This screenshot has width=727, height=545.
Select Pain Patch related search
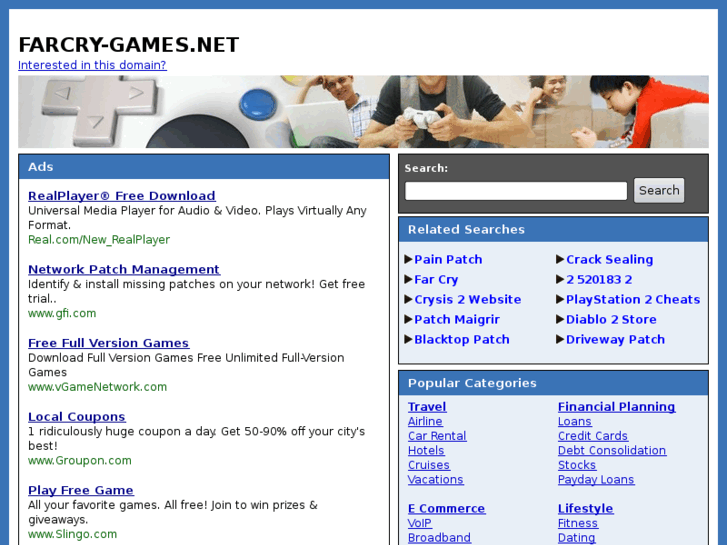pos(448,259)
